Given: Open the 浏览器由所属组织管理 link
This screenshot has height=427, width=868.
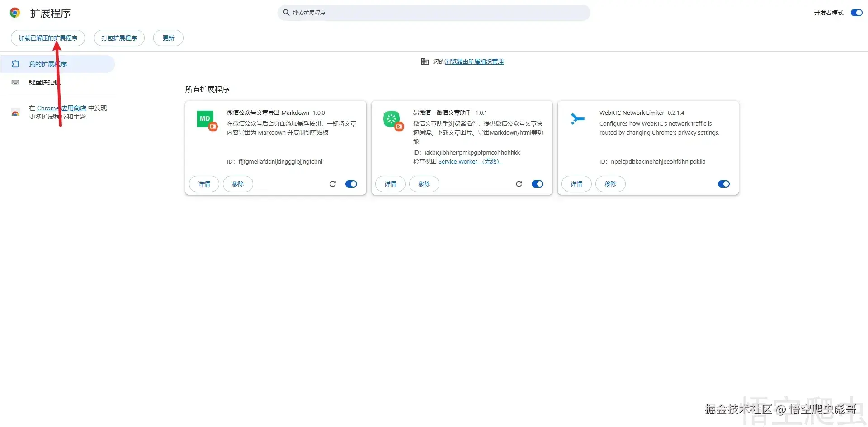Looking at the screenshot, I should [x=474, y=61].
